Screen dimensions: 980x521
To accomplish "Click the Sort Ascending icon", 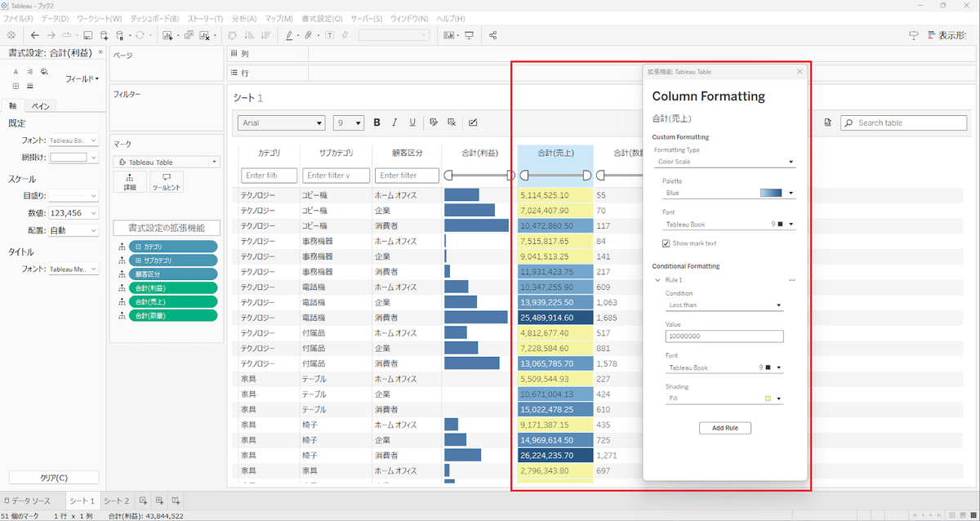I will (x=251, y=35).
